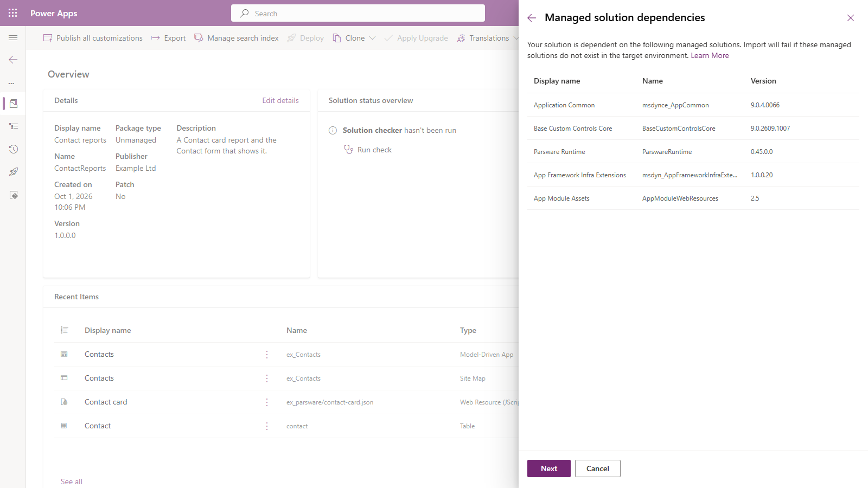
Task: Click the Contacts Site Map row icon
Action: tap(64, 378)
